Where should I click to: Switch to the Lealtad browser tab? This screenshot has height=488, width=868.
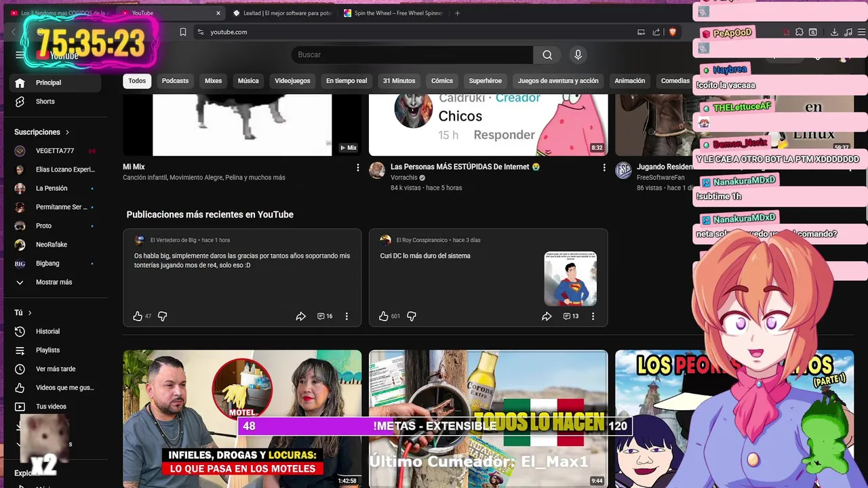(x=282, y=13)
